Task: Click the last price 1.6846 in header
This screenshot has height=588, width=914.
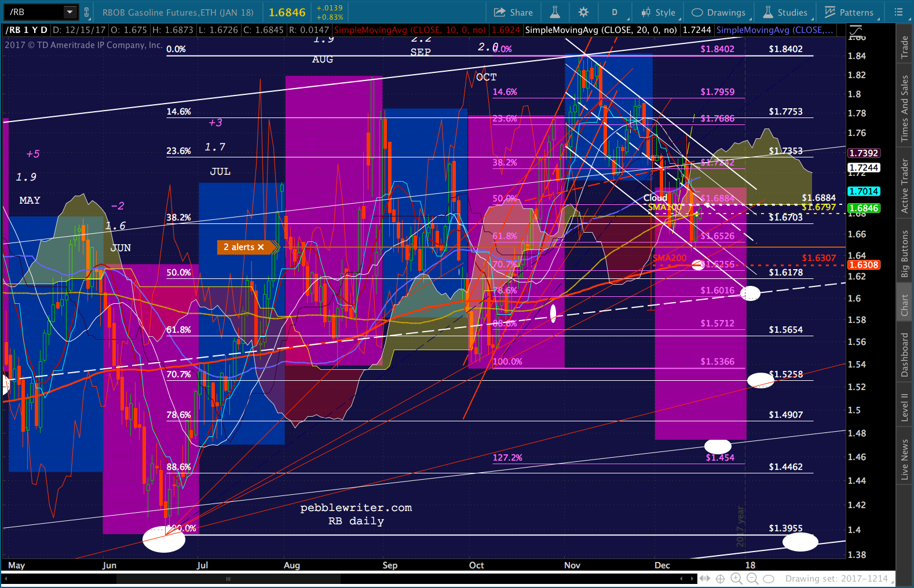Action: tap(287, 12)
